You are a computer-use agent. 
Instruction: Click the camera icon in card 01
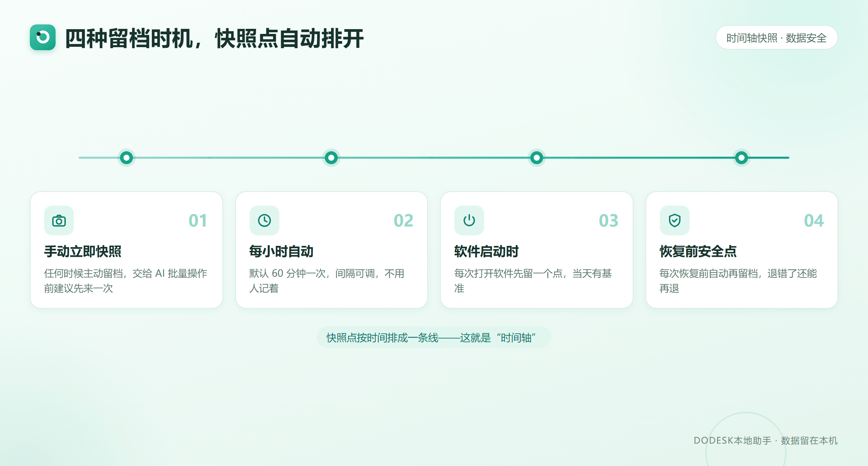tap(59, 220)
